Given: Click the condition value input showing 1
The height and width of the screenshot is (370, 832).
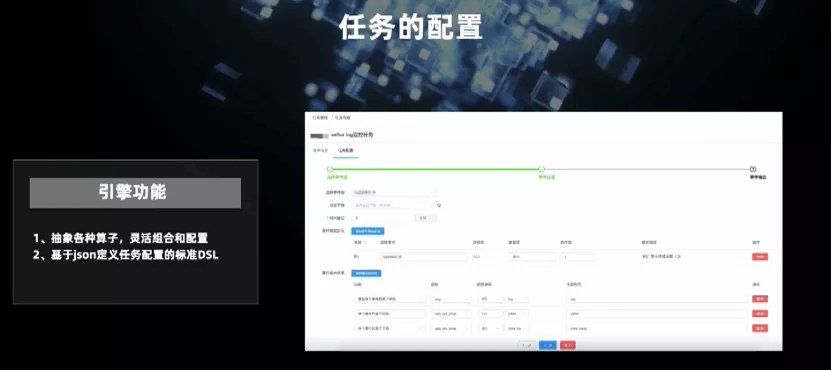Looking at the screenshot, I should (577, 257).
